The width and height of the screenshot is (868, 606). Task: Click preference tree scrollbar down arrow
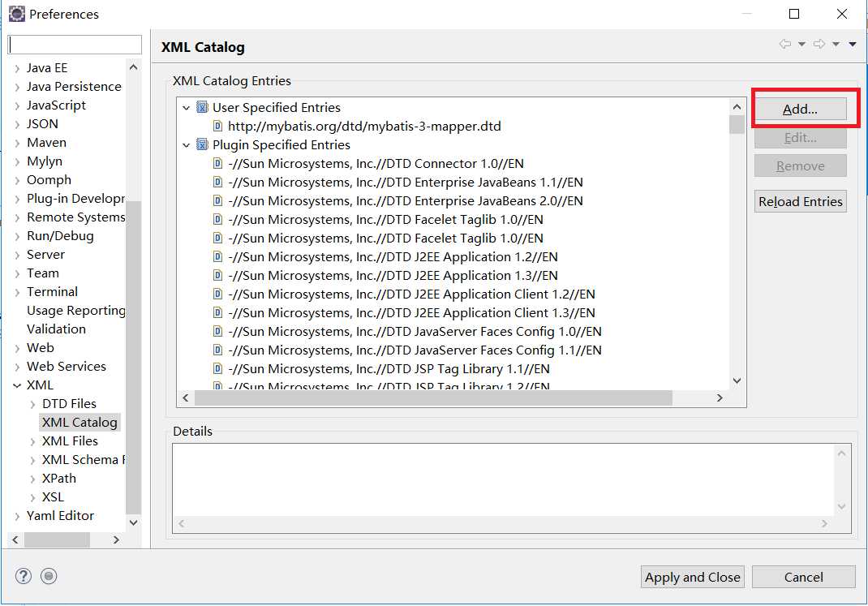tap(133, 522)
